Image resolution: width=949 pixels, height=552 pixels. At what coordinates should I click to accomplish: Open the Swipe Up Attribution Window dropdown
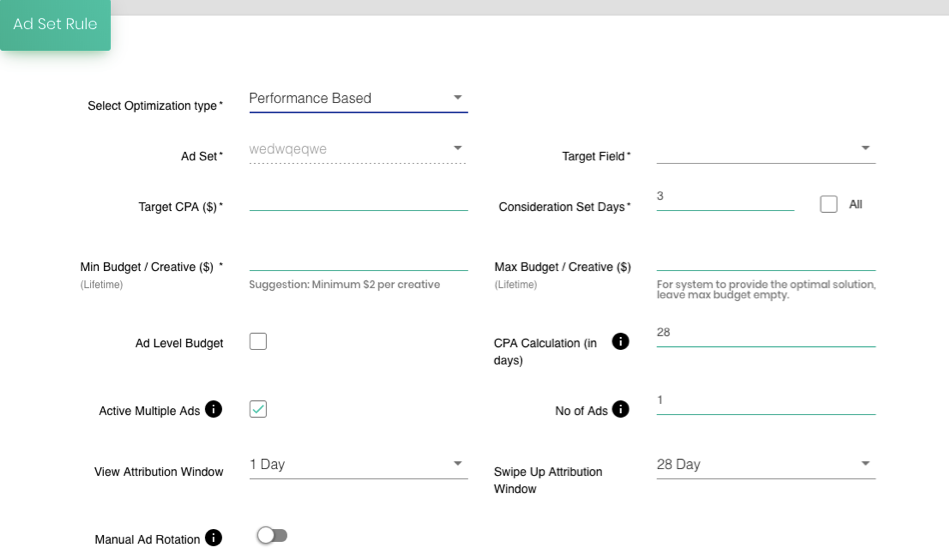coord(766,465)
